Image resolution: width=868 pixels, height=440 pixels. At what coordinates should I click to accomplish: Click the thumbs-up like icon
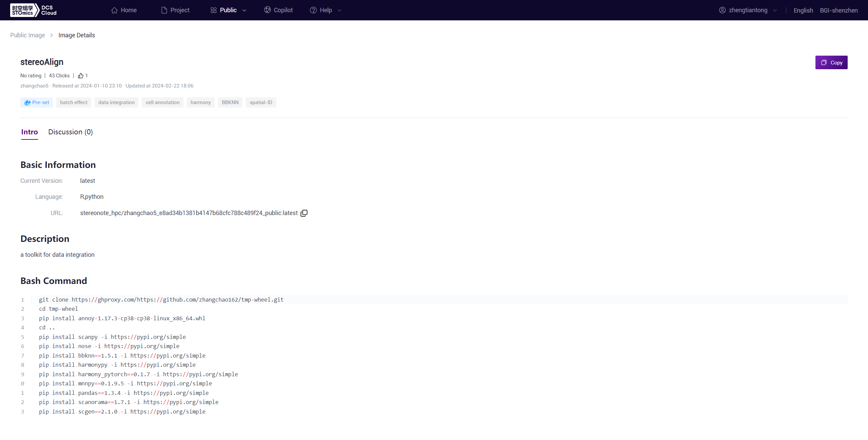tap(80, 76)
